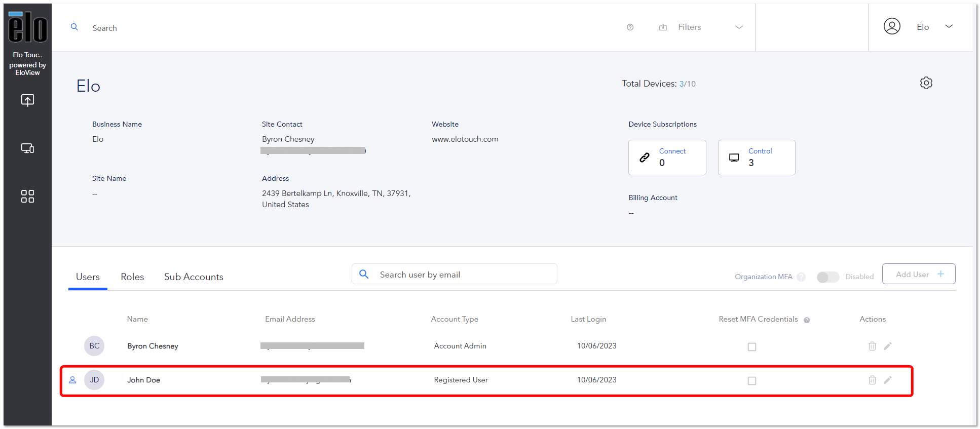Open the devices icon in sidebar
This screenshot has width=980, height=429.
27,148
